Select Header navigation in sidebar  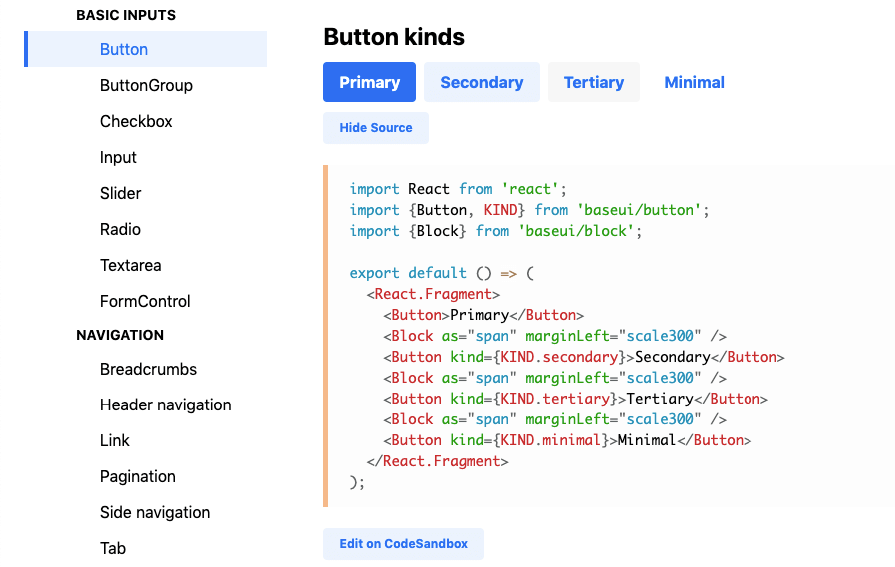(165, 405)
